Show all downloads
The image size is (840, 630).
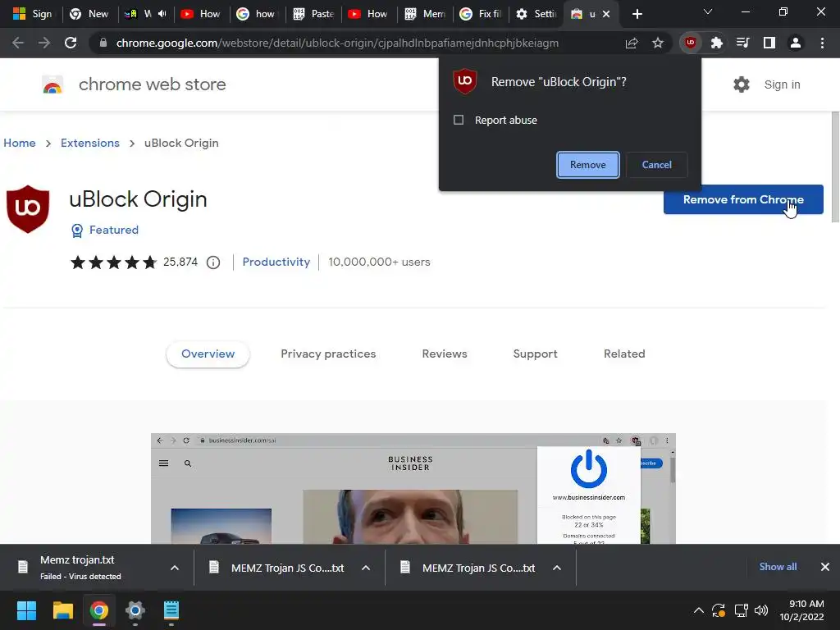778,567
